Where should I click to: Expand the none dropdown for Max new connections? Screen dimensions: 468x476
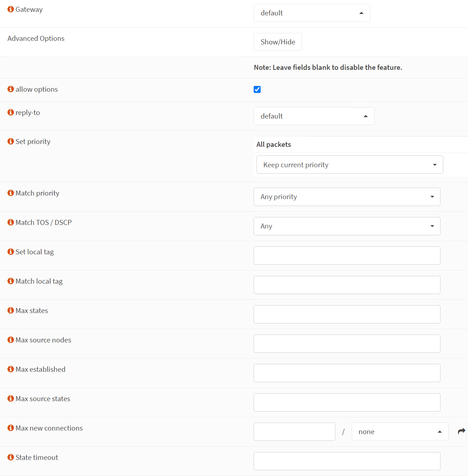click(400, 432)
